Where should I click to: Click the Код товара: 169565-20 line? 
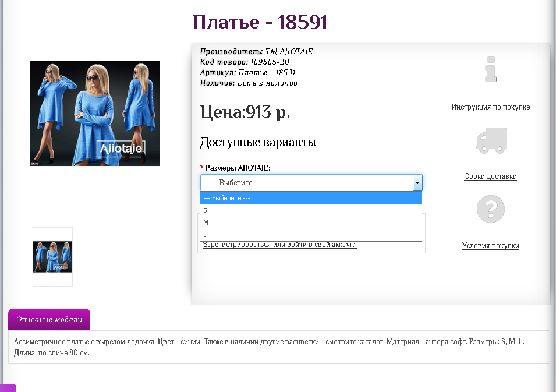(x=245, y=62)
